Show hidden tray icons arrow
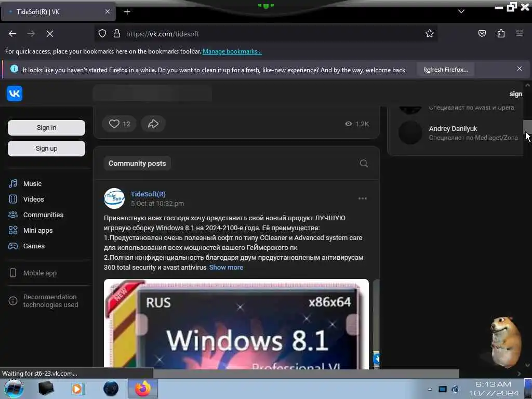Screen dimensions: 532x399 (430, 389)
